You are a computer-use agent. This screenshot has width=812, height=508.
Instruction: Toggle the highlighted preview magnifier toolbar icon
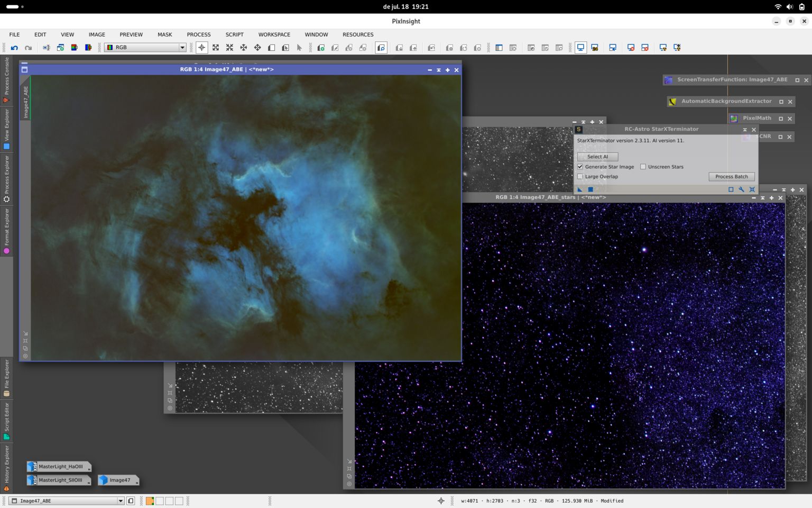pyautogui.click(x=381, y=48)
